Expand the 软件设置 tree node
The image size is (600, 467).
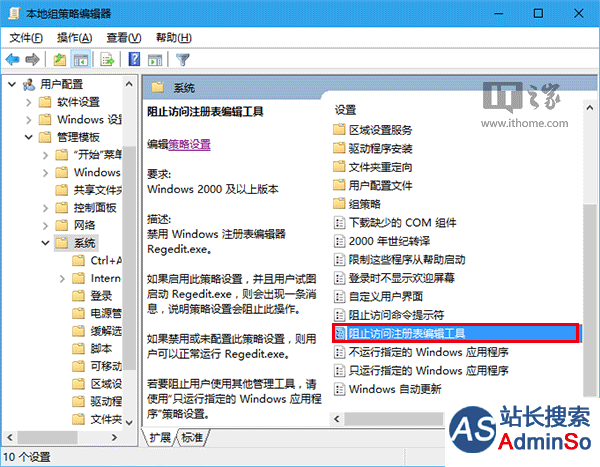tap(29, 102)
